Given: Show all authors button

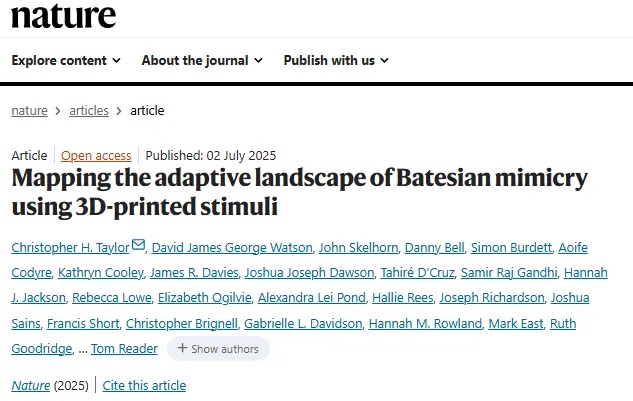Looking at the screenshot, I should [x=218, y=349].
